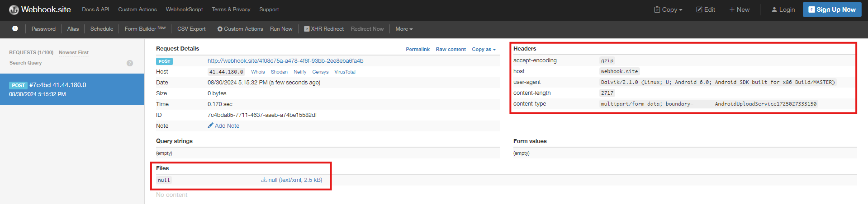
Task: Download the null text/xml file
Action: coord(292,180)
